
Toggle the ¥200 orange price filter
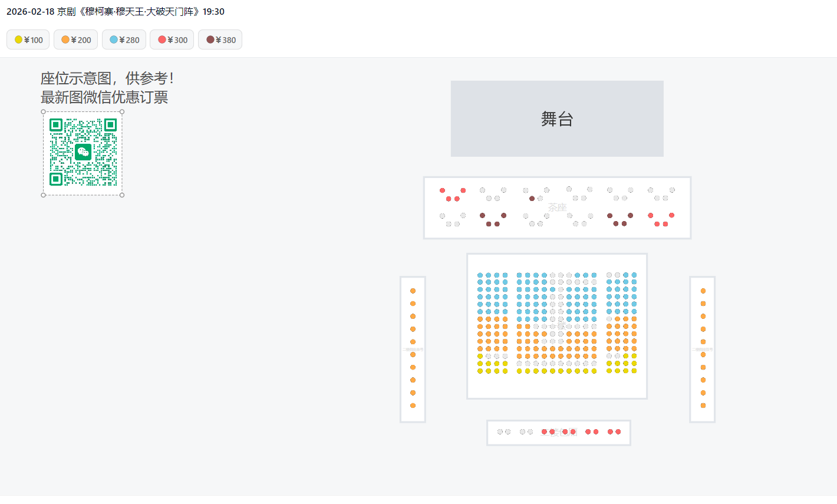coord(76,40)
